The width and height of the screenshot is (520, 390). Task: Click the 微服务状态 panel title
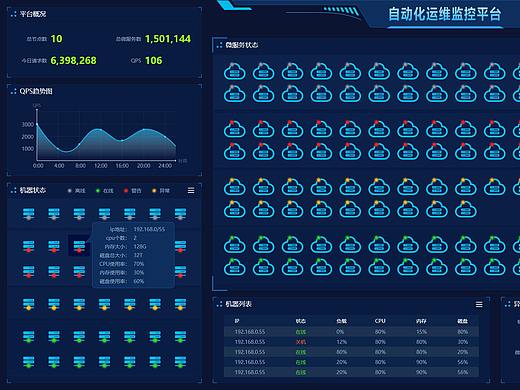coord(242,45)
